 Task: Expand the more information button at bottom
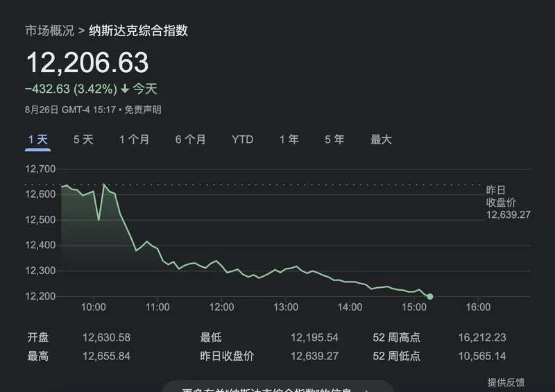(x=278, y=386)
